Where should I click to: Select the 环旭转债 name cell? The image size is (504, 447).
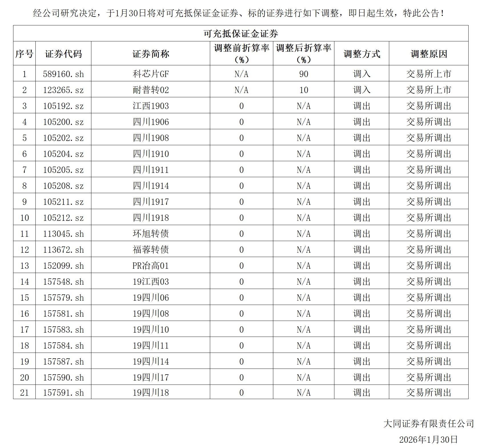click(x=150, y=234)
